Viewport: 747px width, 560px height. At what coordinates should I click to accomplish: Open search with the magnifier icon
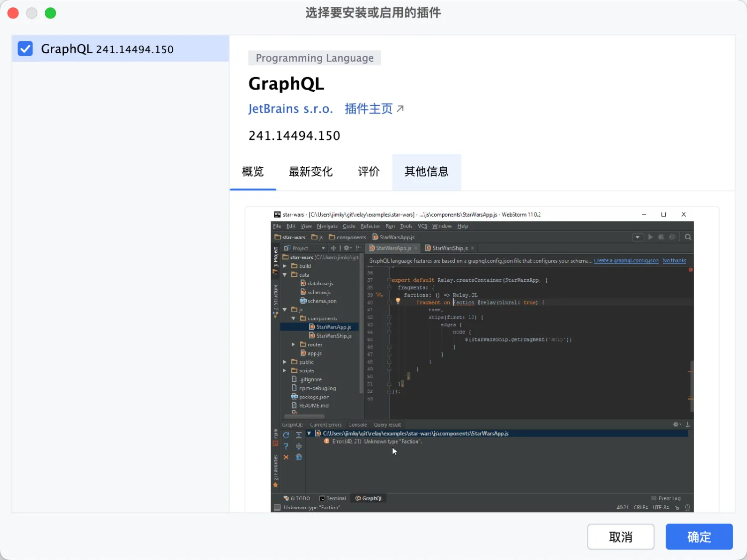point(688,237)
